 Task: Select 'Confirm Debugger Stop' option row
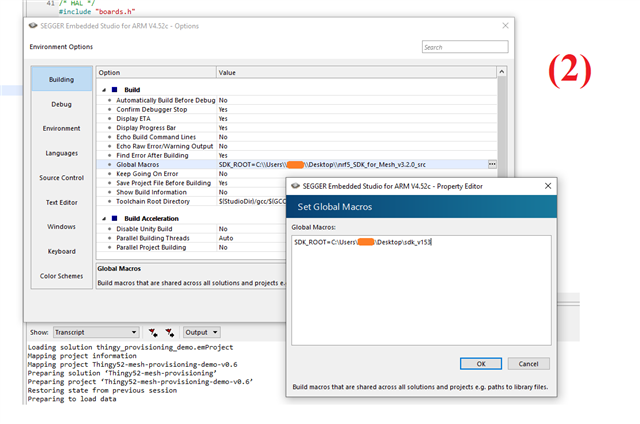[297, 109]
